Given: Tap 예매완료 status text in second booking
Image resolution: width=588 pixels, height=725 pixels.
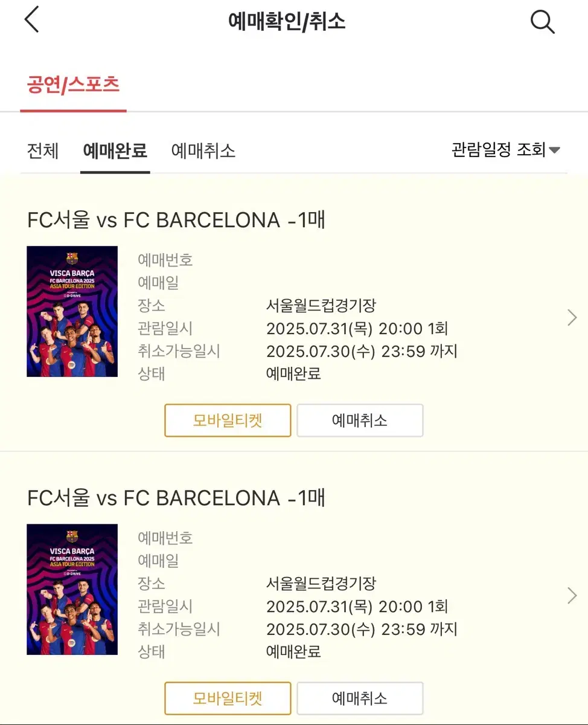Looking at the screenshot, I should (293, 652).
